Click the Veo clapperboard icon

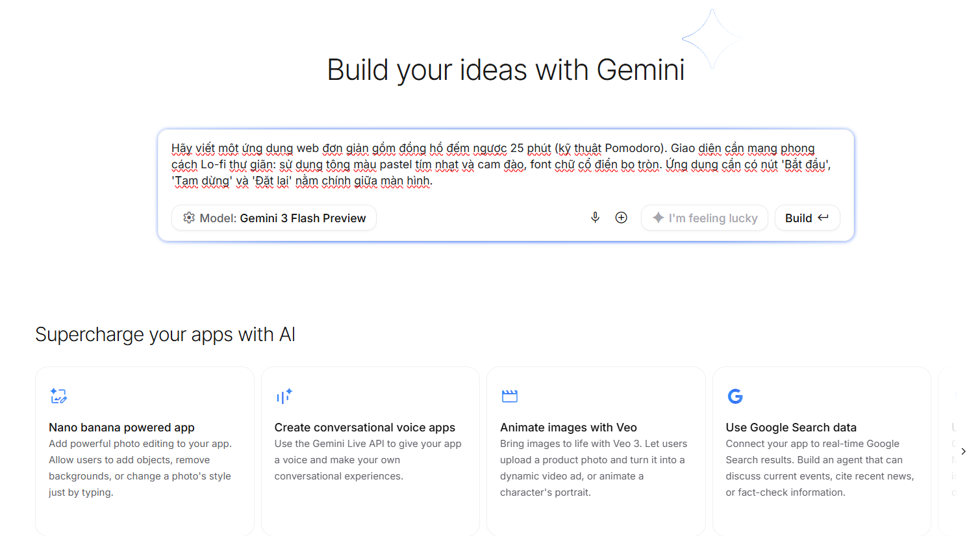point(509,396)
